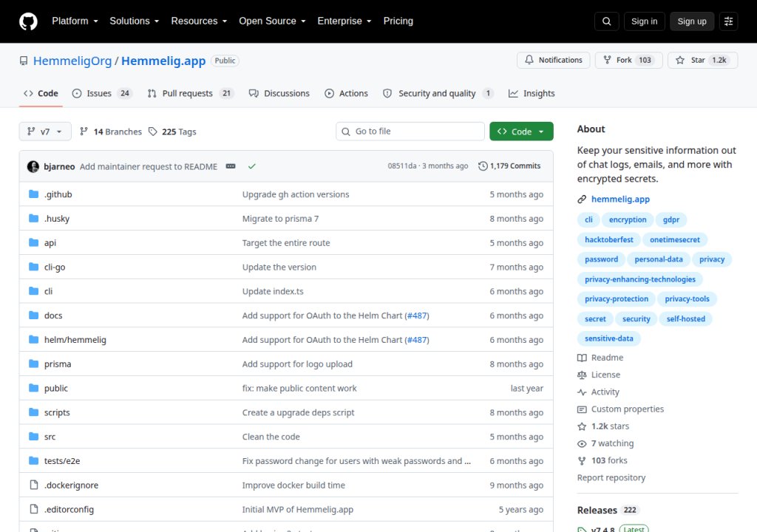Open the Platform menu
Viewport: 757px width, 532px height.
coord(75,21)
